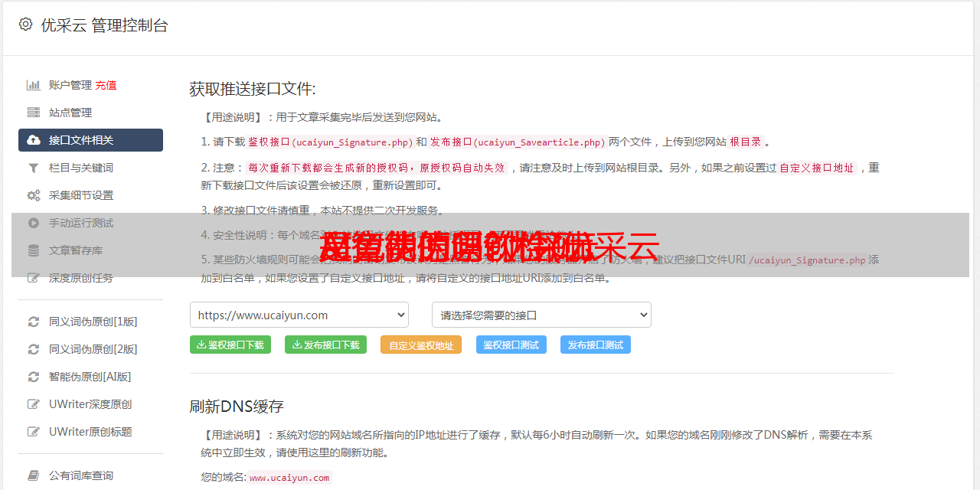980x490 pixels.
Task: Click the blue 发布接口测试 button
Action: [x=596, y=345]
